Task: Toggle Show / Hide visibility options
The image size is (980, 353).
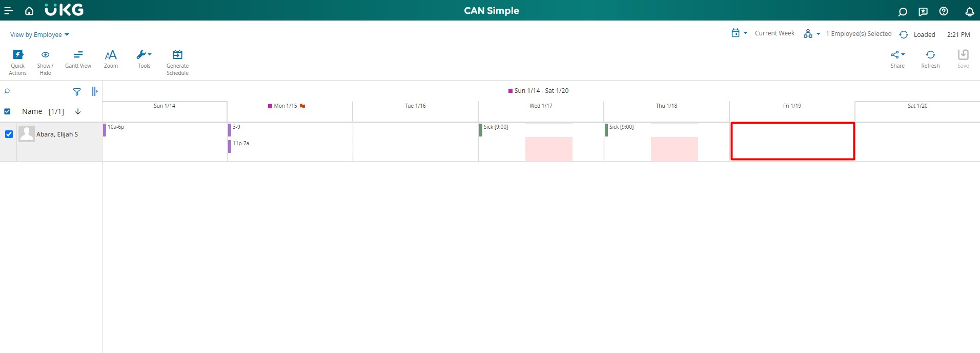Action: click(x=45, y=55)
